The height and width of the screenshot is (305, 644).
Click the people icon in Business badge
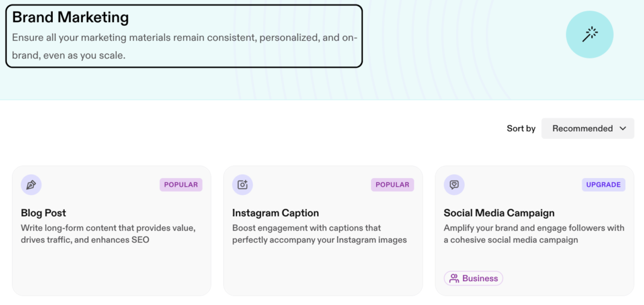pos(454,279)
